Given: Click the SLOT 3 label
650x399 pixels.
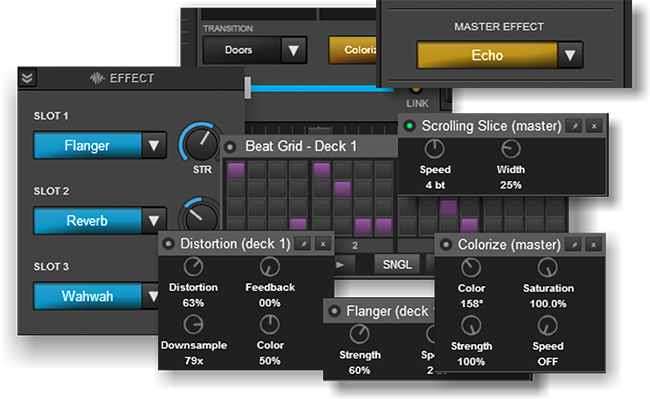Looking at the screenshot, I should click(x=51, y=266).
